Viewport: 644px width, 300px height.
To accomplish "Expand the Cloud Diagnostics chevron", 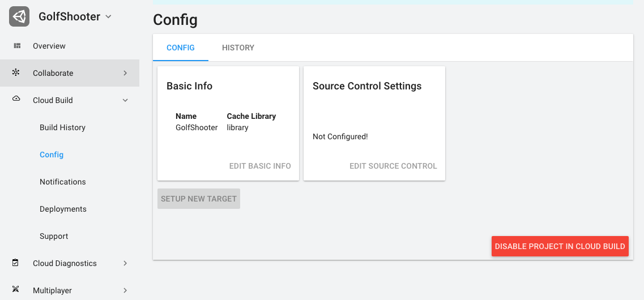I will point(125,263).
